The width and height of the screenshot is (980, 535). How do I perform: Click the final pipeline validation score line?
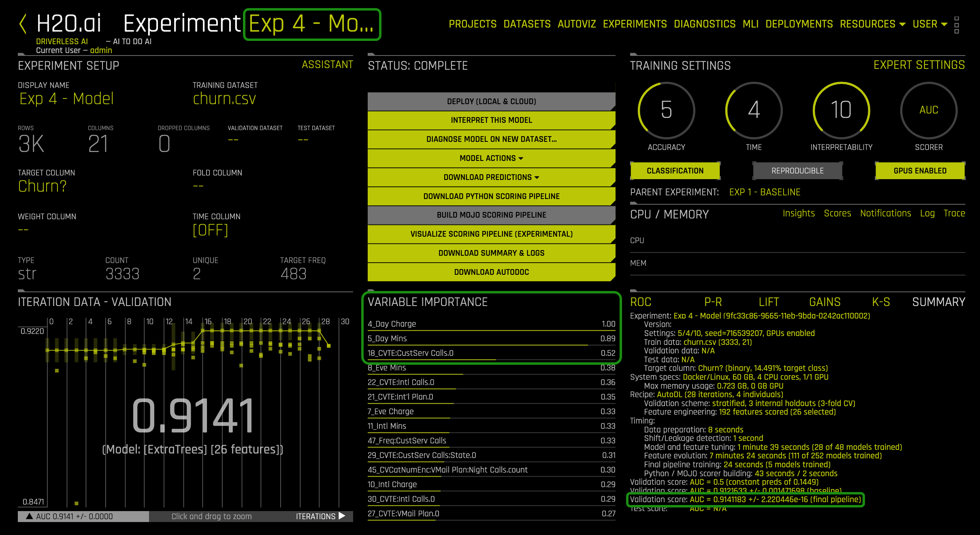click(746, 499)
